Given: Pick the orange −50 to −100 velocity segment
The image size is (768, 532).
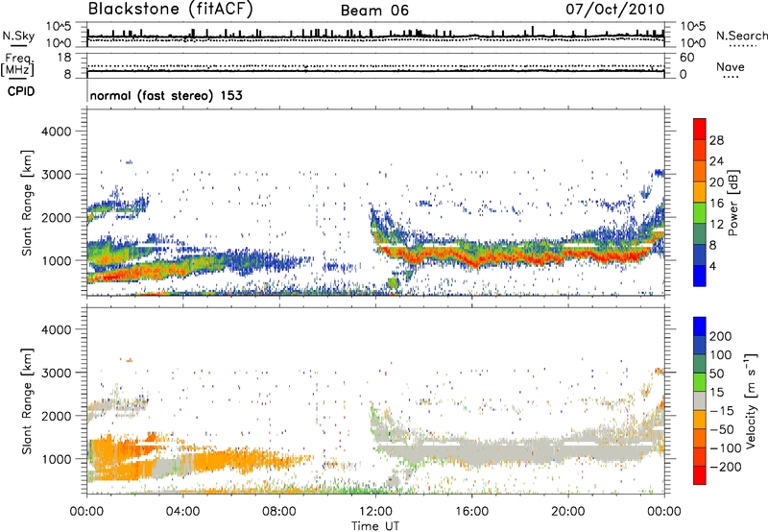Looking at the screenshot, I should (x=700, y=438).
